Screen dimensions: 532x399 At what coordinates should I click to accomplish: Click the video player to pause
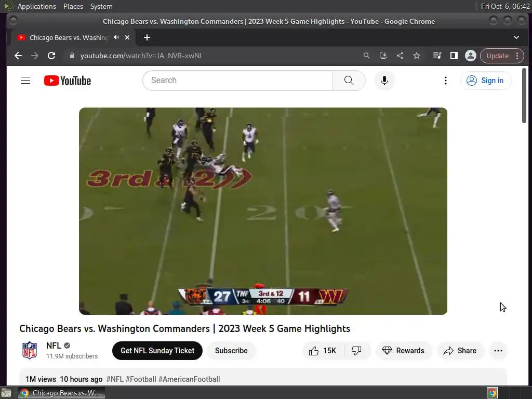coord(263,211)
